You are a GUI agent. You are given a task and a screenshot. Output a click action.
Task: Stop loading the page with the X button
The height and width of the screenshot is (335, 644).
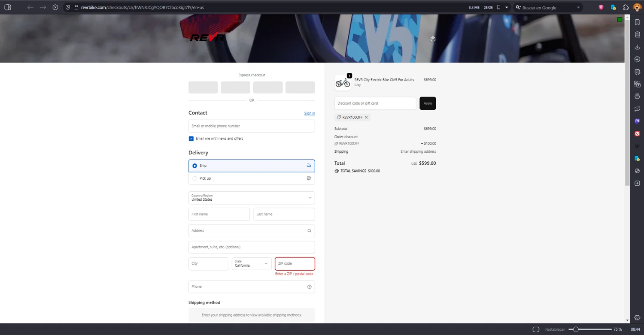click(55, 7)
